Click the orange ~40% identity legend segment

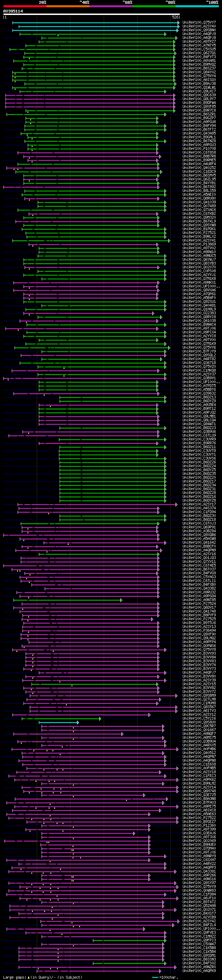coord(68,6)
